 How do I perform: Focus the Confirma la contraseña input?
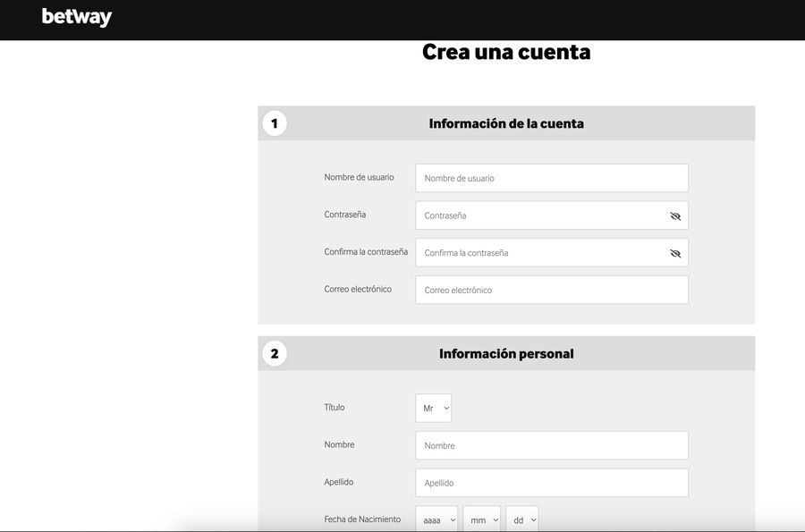[552, 253]
